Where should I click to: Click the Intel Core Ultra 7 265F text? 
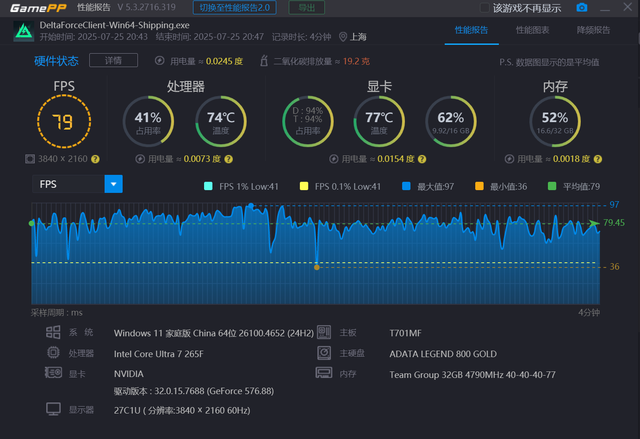pyautogui.click(x=158, y=354)
